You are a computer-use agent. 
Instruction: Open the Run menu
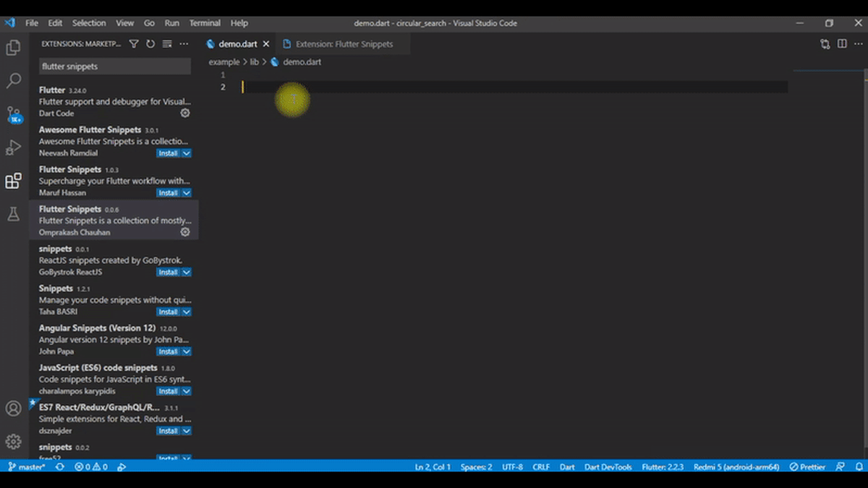point(172,23)
